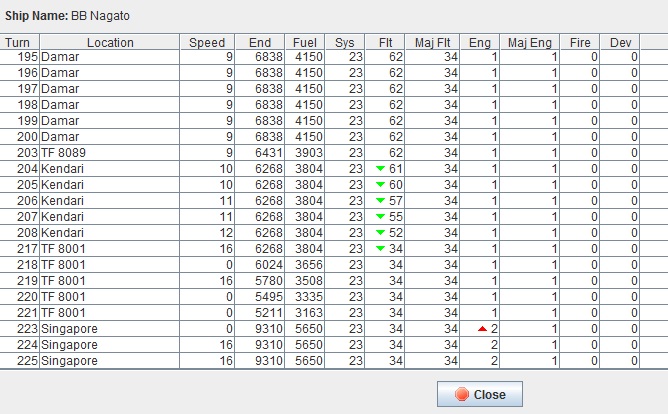Screen dimensions: 668x414
Task: Click the Ship Name BB Nagato label
Action: point(67,16)
